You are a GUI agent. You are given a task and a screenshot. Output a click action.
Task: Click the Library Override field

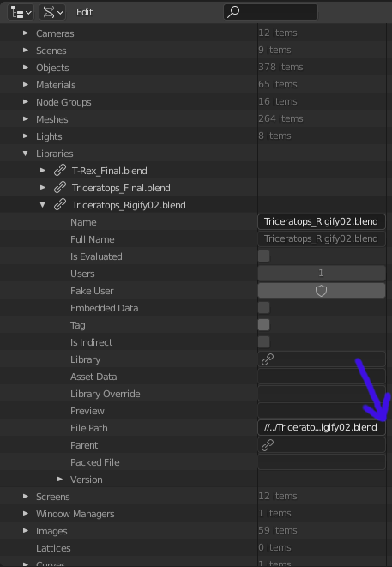point(322,394)
